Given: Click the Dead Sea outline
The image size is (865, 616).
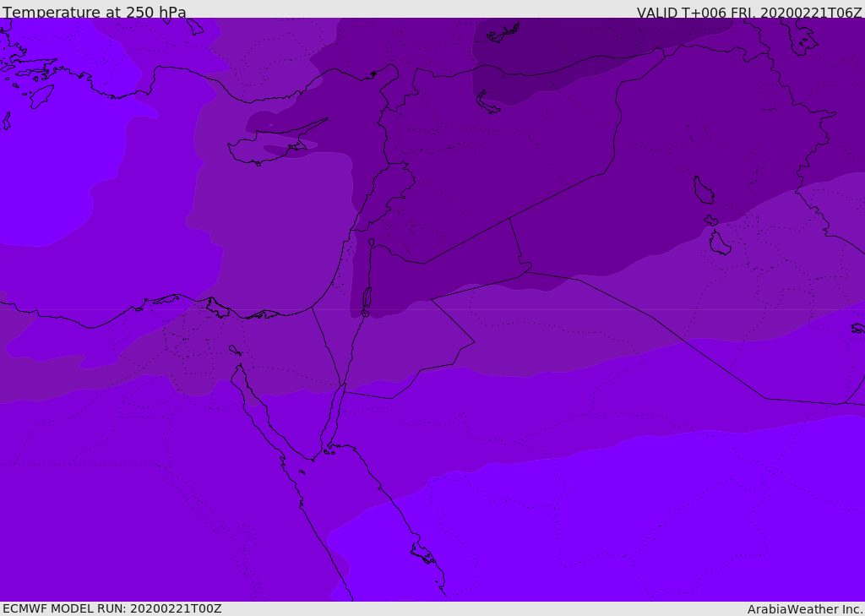Looking at the screenshot, I should coord(367,299).
